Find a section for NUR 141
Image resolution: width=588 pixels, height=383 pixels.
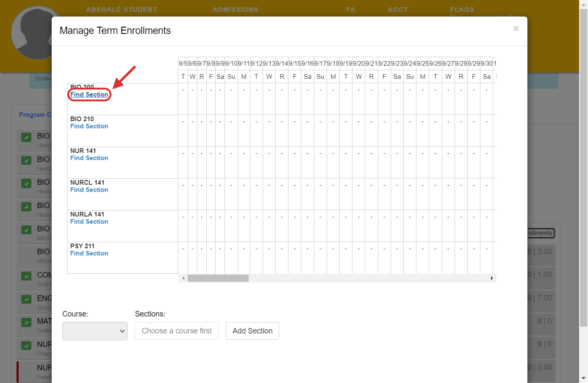pos(89,158)
